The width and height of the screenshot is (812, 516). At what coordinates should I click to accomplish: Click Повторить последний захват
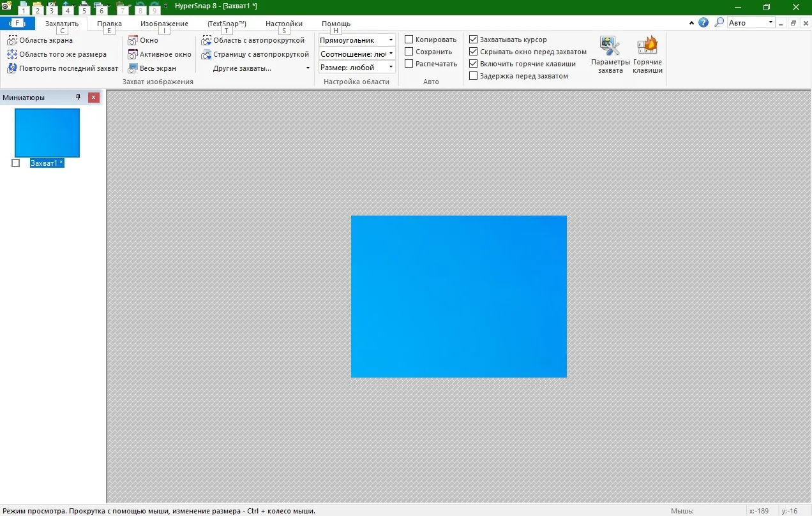click(63, 68)
